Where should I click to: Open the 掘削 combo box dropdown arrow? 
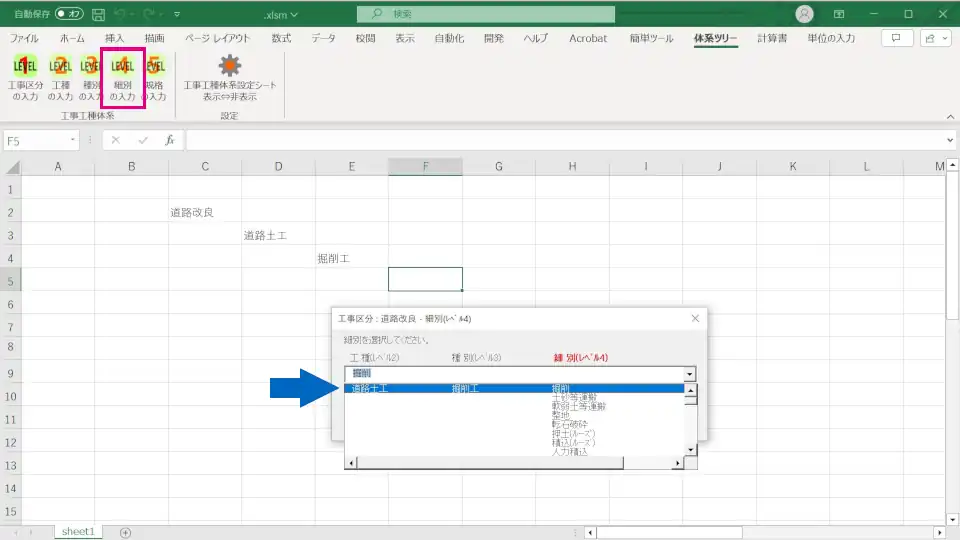(689, 373)
